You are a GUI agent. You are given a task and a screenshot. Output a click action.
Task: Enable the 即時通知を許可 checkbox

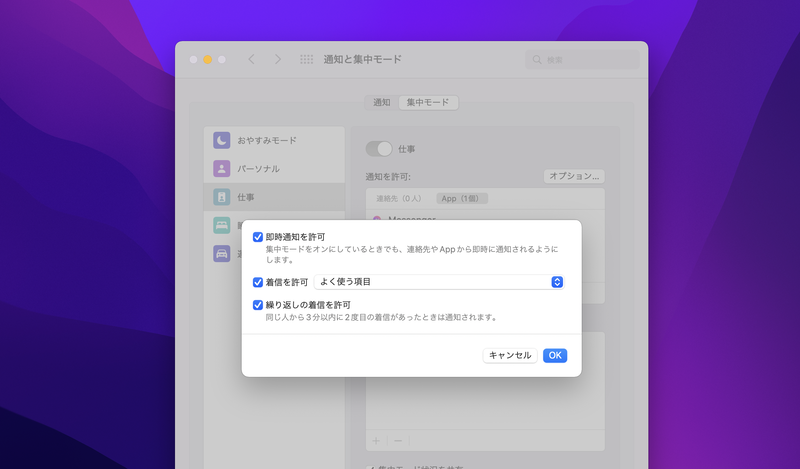pos(258,237)
